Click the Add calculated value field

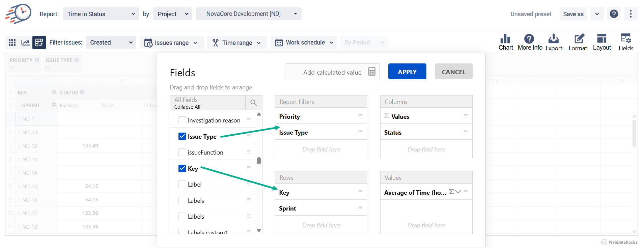coord(332,72)
